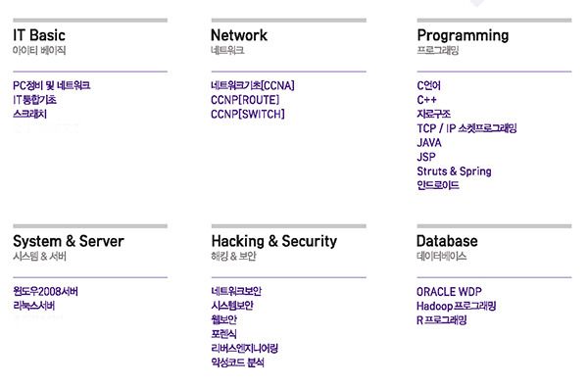Click the CCNP[ROUTE] link
The height and width of the screenshot is (387, 588).
pyautogui.click(x=245, y=100)
